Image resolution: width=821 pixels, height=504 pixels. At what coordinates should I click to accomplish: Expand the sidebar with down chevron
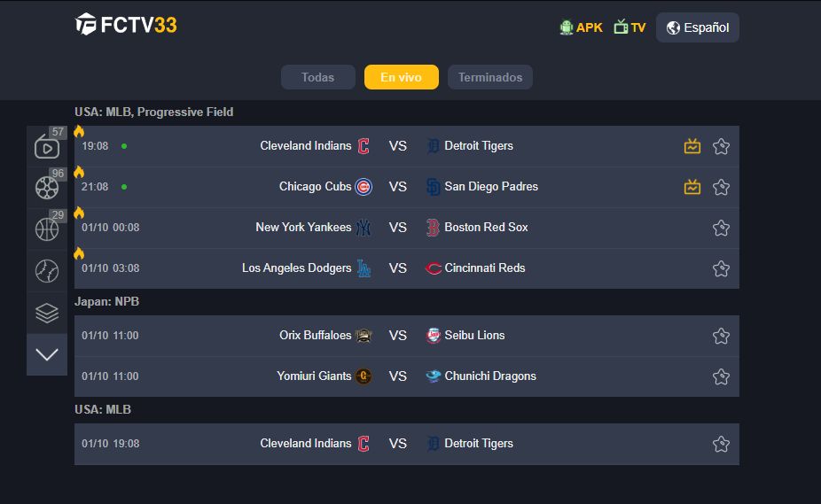[x=47, y=355]
